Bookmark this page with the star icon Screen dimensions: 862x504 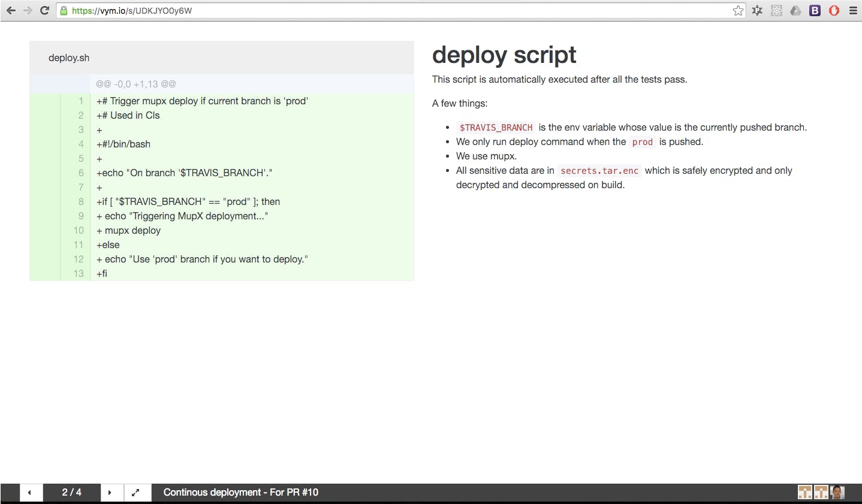[x=738, y=10]
